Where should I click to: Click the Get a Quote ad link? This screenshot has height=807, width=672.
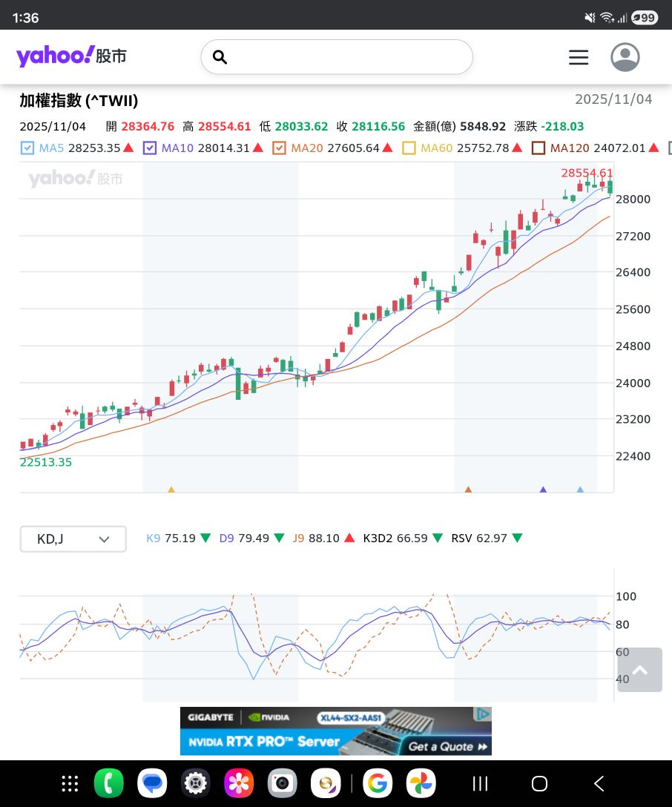448,746
